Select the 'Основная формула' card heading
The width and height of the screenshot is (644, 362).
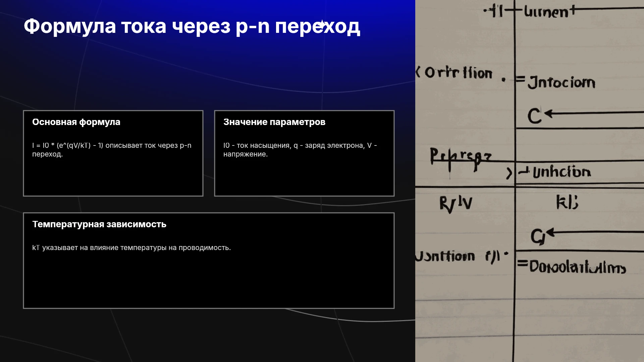click(76, 122)
